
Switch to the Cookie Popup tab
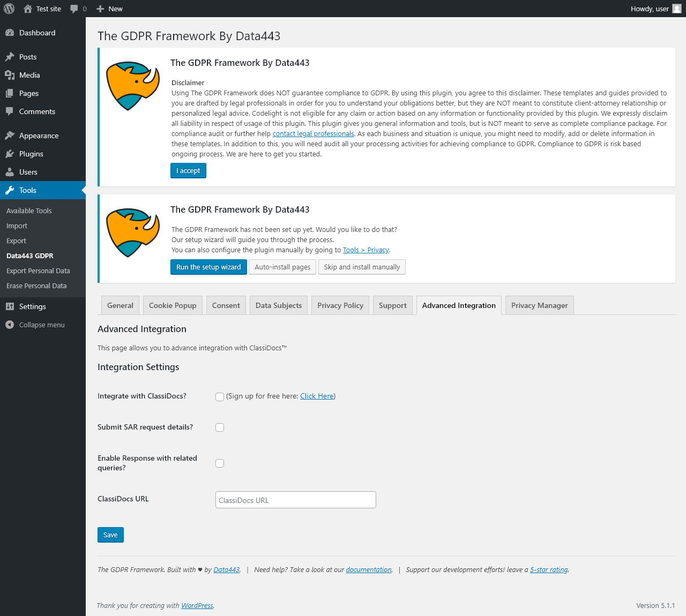[173, 305]
